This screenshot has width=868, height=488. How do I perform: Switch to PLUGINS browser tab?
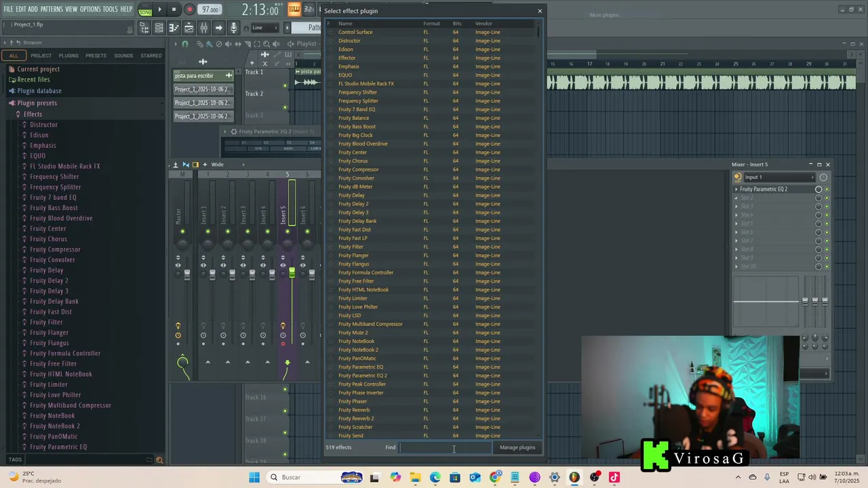tap(68, 56)
